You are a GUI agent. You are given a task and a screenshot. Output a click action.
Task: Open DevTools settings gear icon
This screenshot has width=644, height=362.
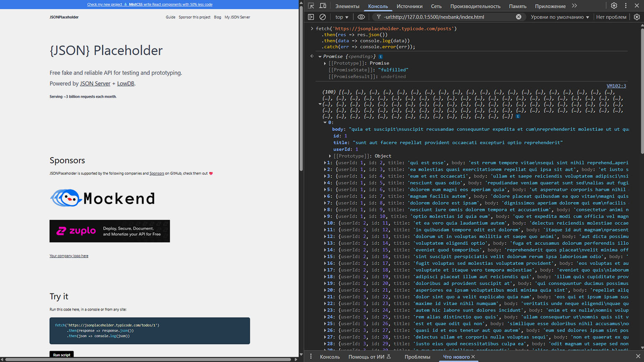pos(614,6)
